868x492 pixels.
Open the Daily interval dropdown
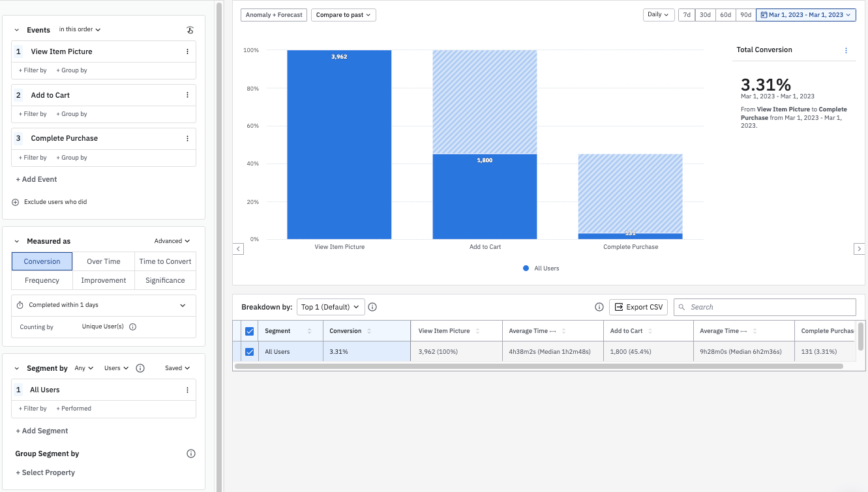659,15
